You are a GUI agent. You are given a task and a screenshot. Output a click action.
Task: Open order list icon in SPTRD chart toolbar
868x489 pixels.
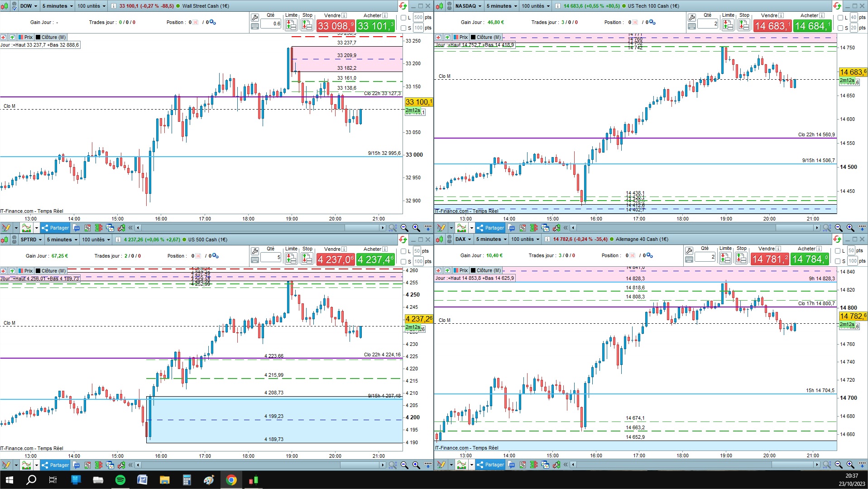pos(87,465)
